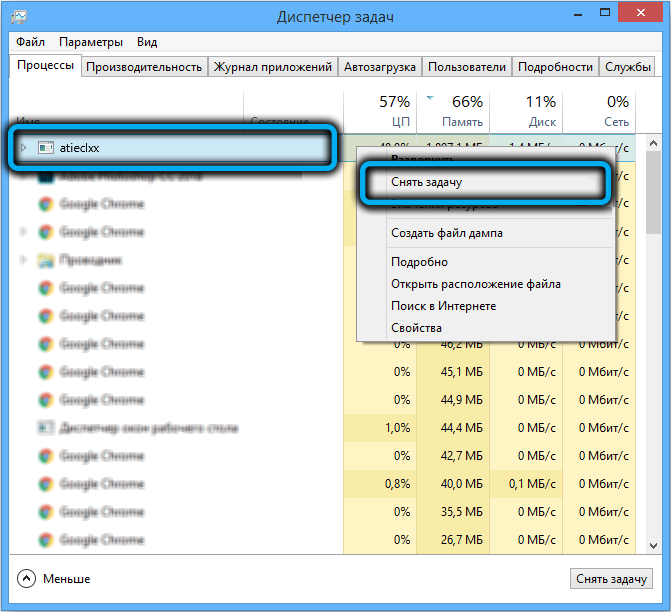
Task: Click the atieclxx process icon
Action: point(45,148)
